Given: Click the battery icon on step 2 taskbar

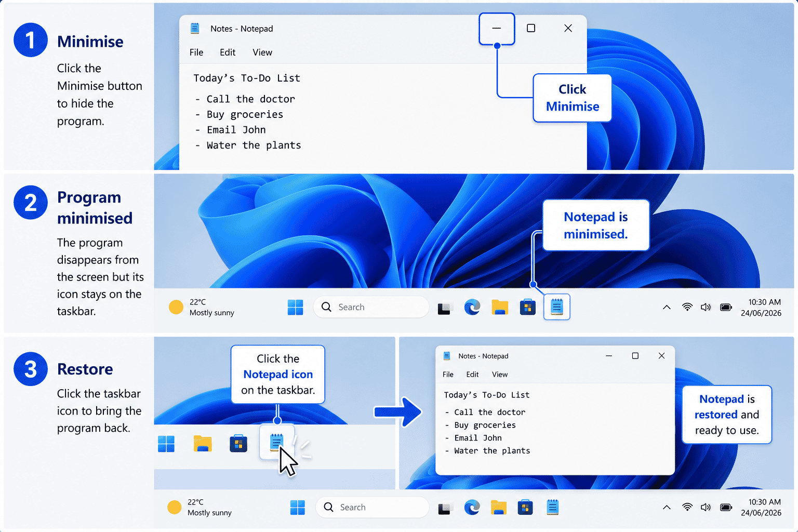Looking at the screenshot, I should point(726,307).
